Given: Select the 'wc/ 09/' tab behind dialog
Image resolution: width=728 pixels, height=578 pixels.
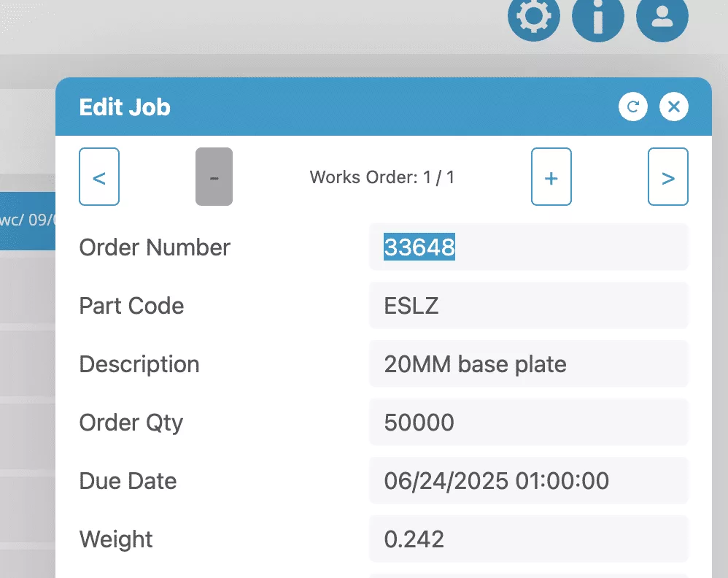Looking at the screenshot, I should coord(28,220).
